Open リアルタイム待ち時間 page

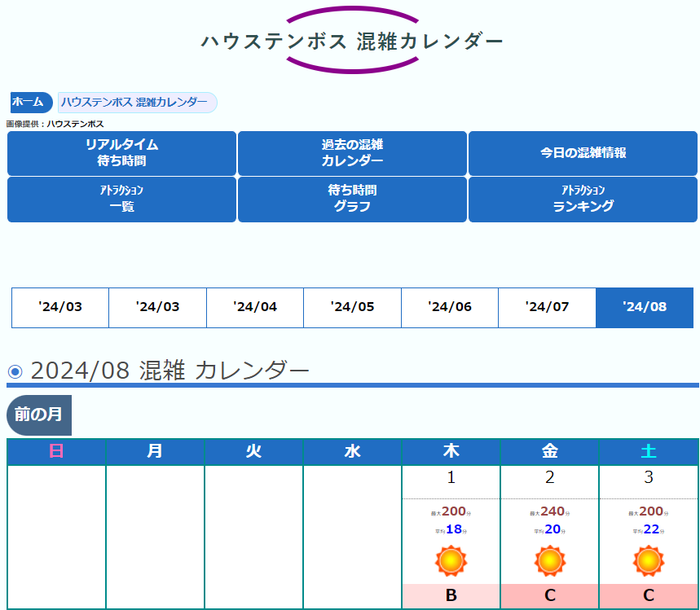pyautogui.click(x=121, y=153)
